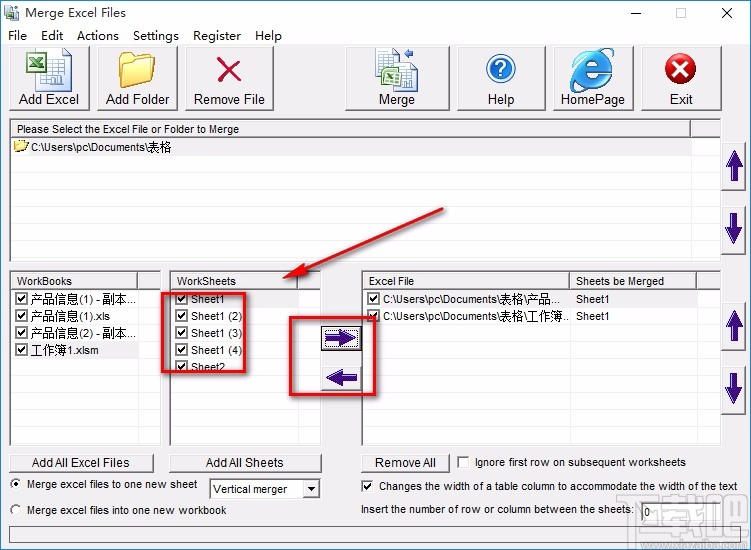Click the Add All Sheets button
751x550 pixels.
coord(245,463)
